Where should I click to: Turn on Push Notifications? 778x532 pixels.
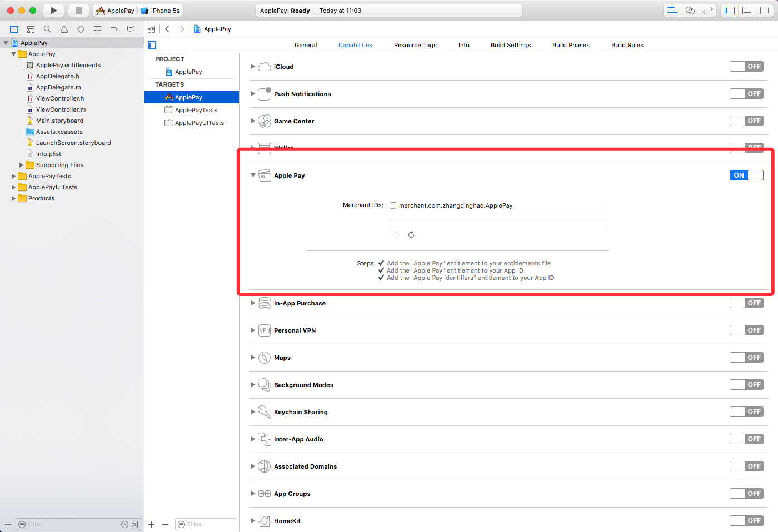(x=746, y=94)
